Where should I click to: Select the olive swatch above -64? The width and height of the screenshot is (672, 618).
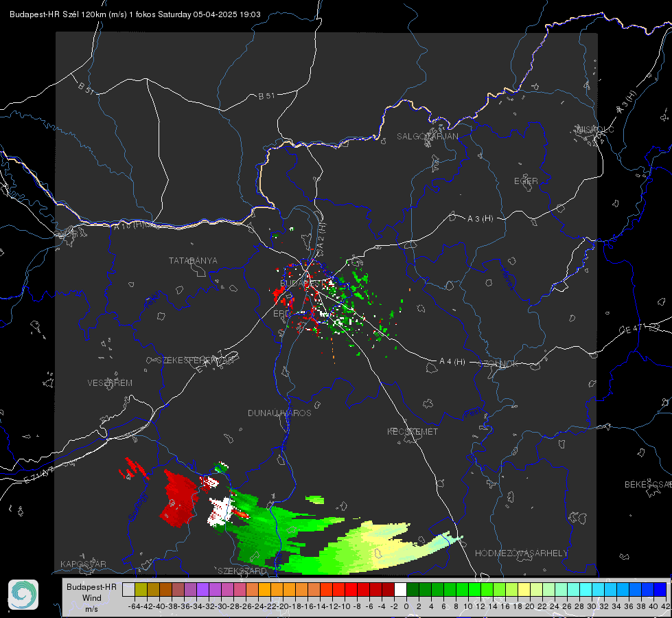[141, 589]
